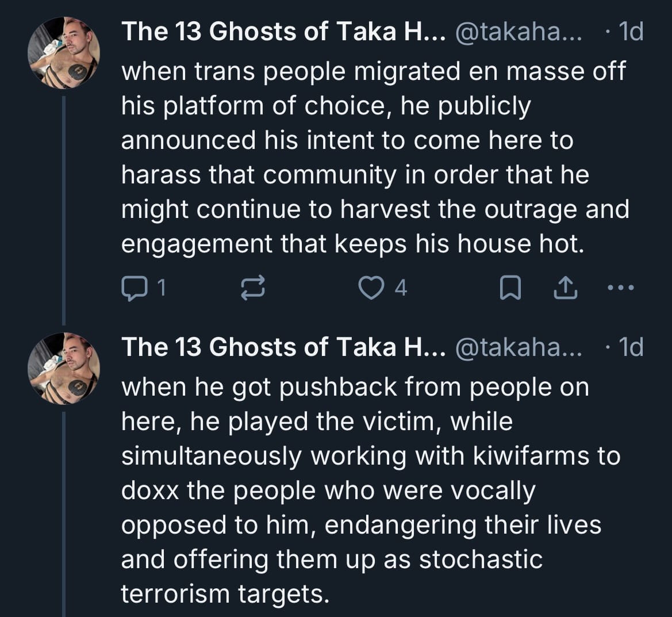This screenshot has width=672, height=617.
Task: Repost the first post using the repost icon
Action: pyautogui.click(x=253, y=288)
